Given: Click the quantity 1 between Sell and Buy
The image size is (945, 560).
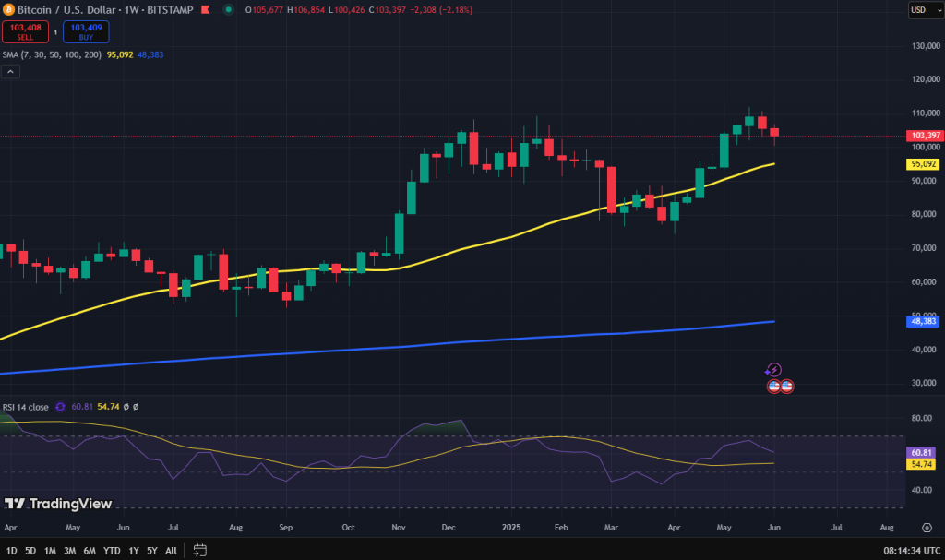Looking at the screenshot, I should 55,32.
